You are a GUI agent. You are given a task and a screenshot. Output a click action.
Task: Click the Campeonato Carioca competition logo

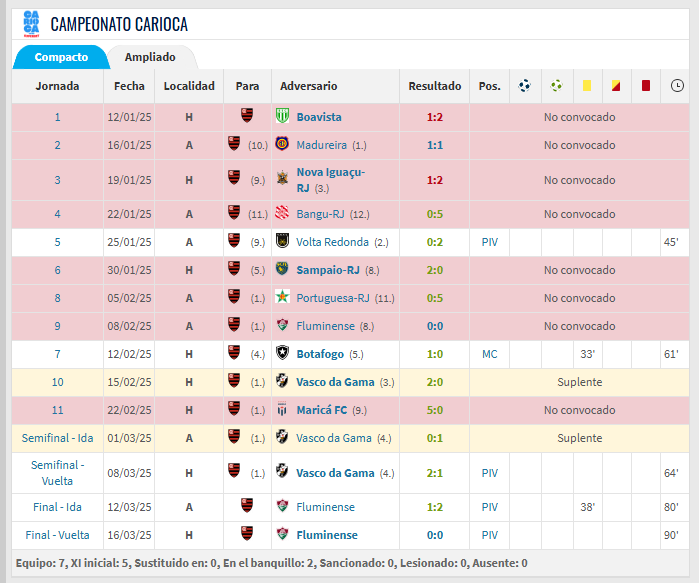click(x=31, y=24)
